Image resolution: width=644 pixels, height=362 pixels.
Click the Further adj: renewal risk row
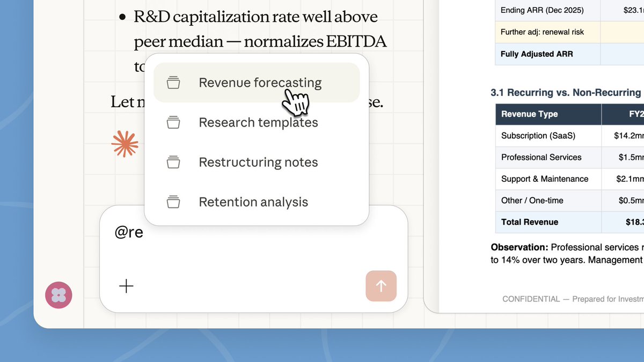click(x=544, y=32)
